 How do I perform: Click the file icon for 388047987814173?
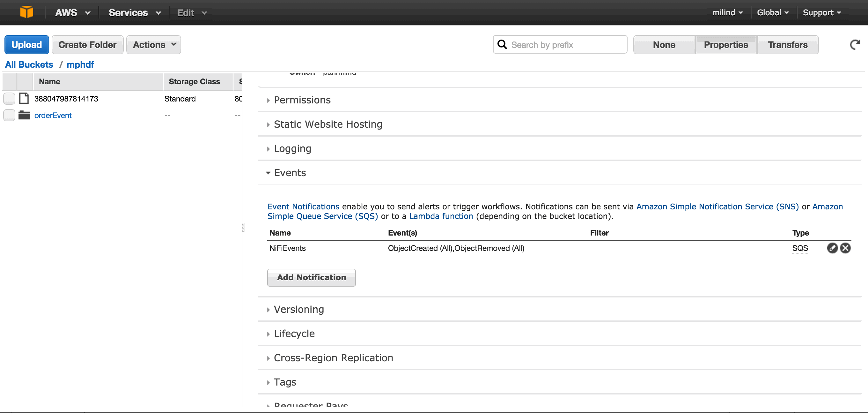pos(24,98)
